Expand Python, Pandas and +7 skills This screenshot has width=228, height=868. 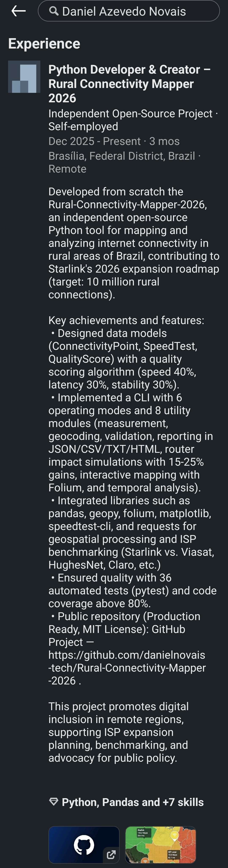tap(133, 802)
